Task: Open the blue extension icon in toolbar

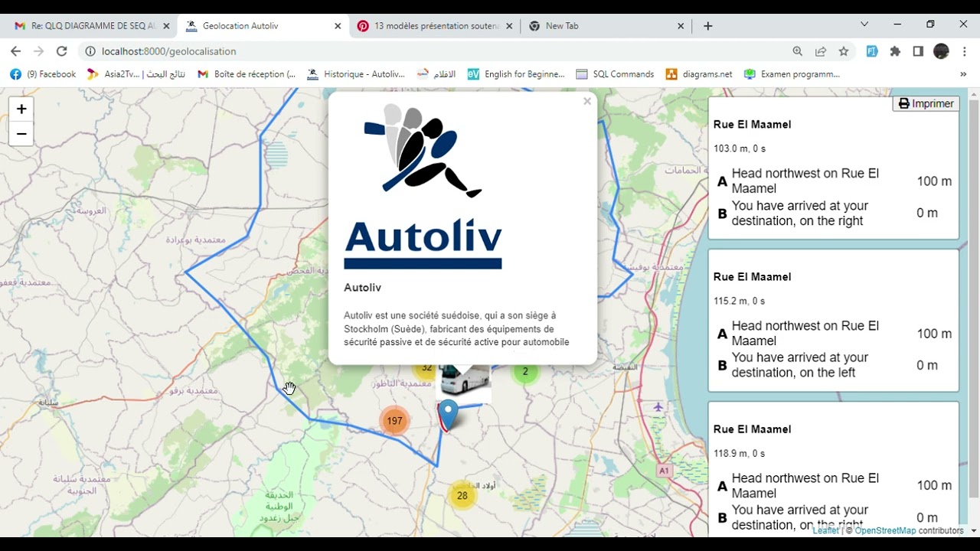Action: [x=872, y=51]
